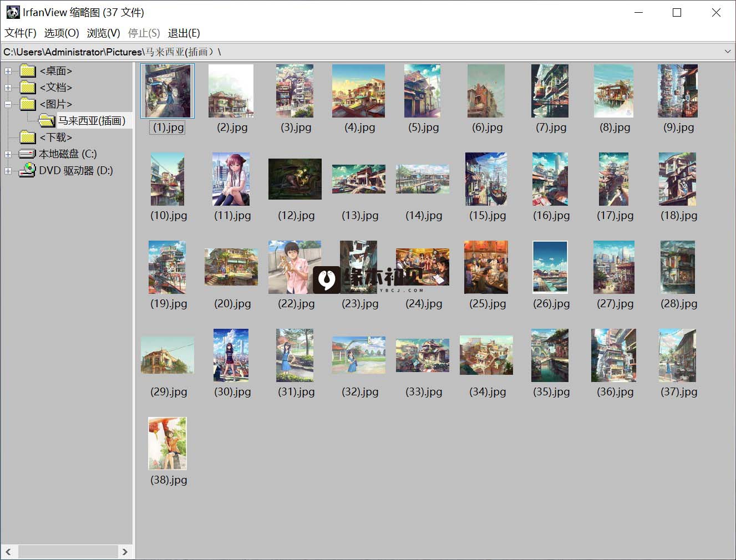Viewport: 736px width, 560px height.
Task: Select thumbnail of (34).jpg
Action: point(486,355)
